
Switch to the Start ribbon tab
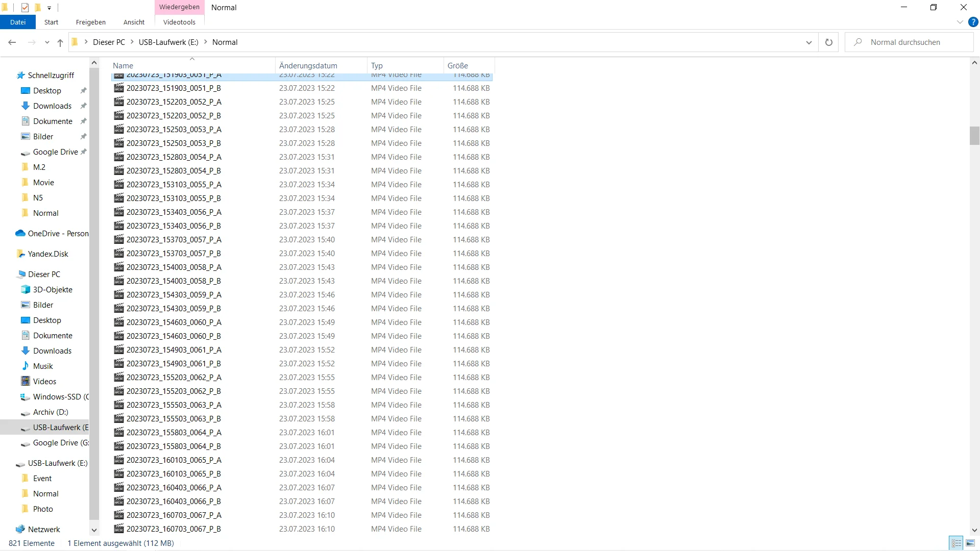pos(51,22)
